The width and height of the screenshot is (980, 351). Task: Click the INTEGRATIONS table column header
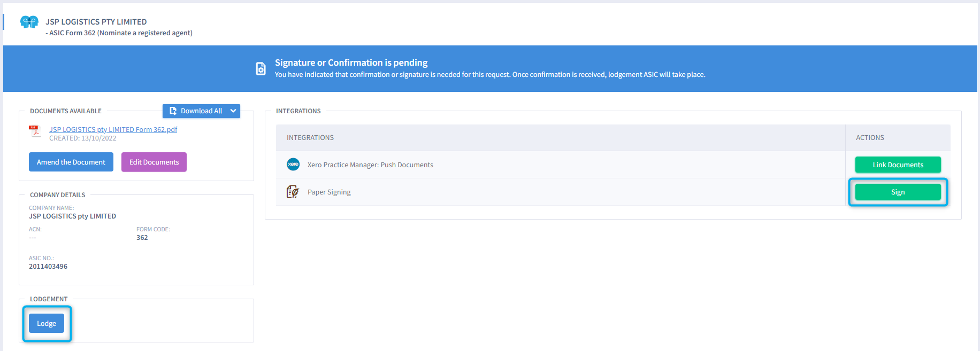310,137
